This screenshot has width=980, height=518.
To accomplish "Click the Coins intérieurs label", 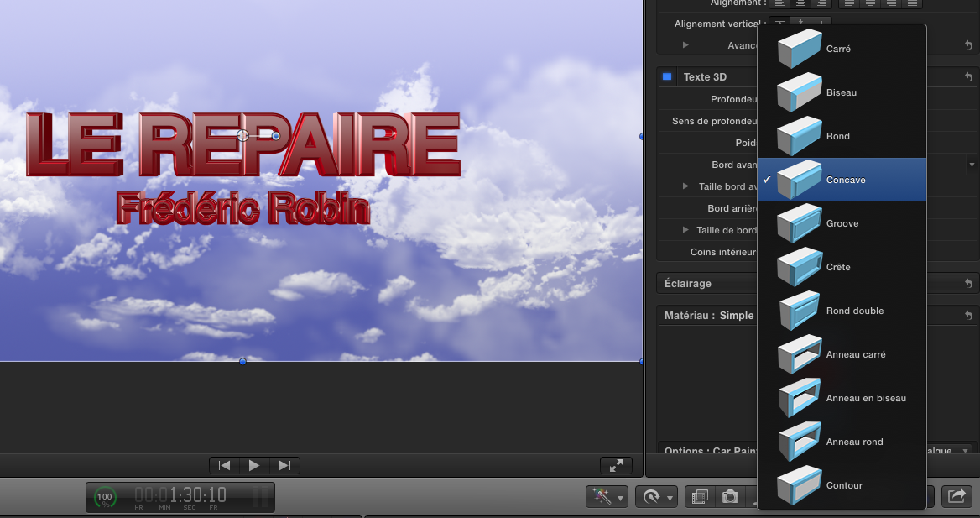I will click(723, 252).
